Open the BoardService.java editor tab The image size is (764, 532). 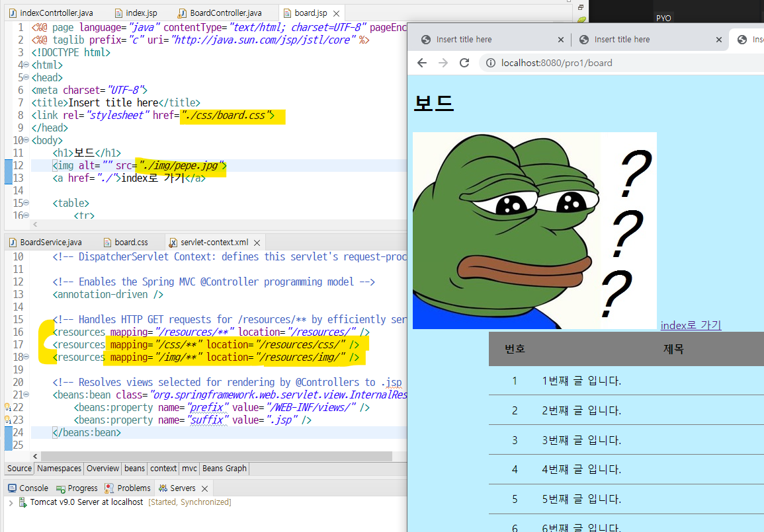(x=46, y=243)
